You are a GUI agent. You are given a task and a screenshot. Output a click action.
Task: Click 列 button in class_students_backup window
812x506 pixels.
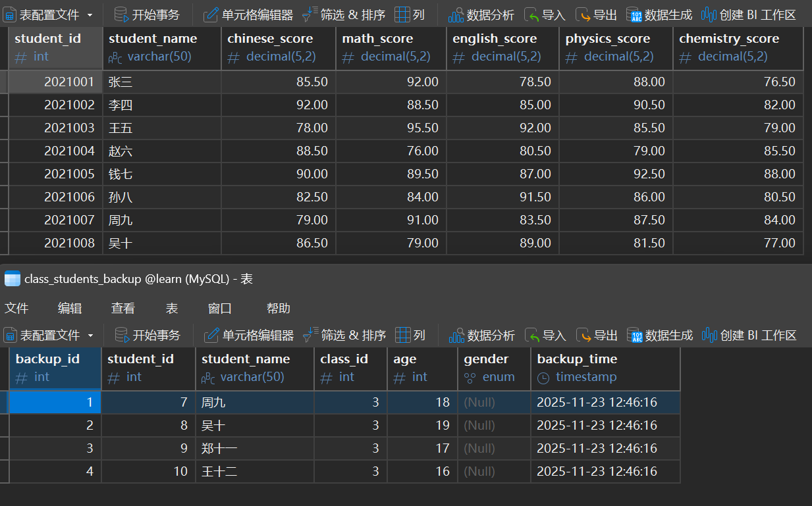tap(410, 335)
